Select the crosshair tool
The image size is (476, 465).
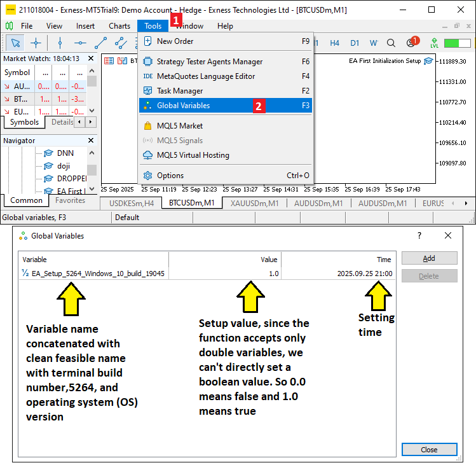pos(36,43)
